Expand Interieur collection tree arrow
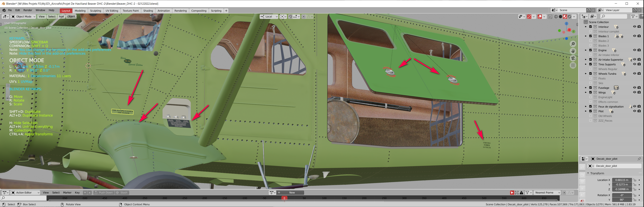 (x=586, y=27)
